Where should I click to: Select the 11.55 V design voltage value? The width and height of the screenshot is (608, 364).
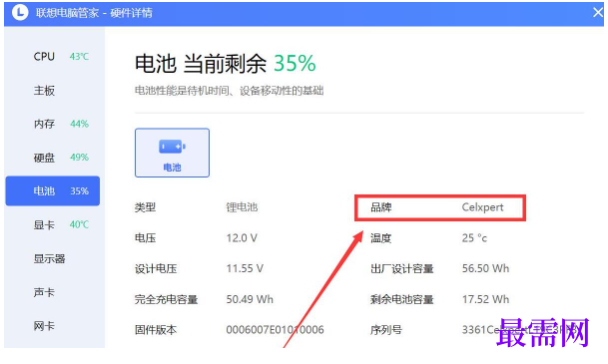(245, 268)
